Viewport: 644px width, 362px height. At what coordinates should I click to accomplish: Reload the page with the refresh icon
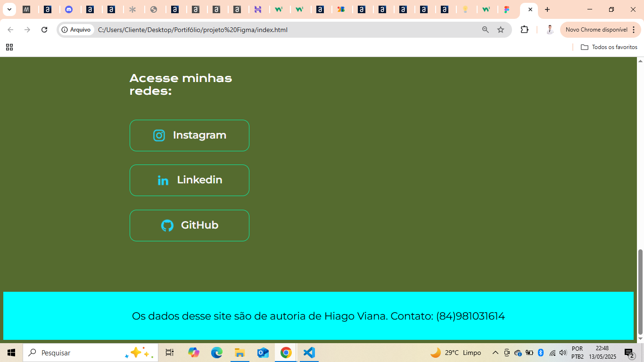pyautogui.click(x=44, y=30)
